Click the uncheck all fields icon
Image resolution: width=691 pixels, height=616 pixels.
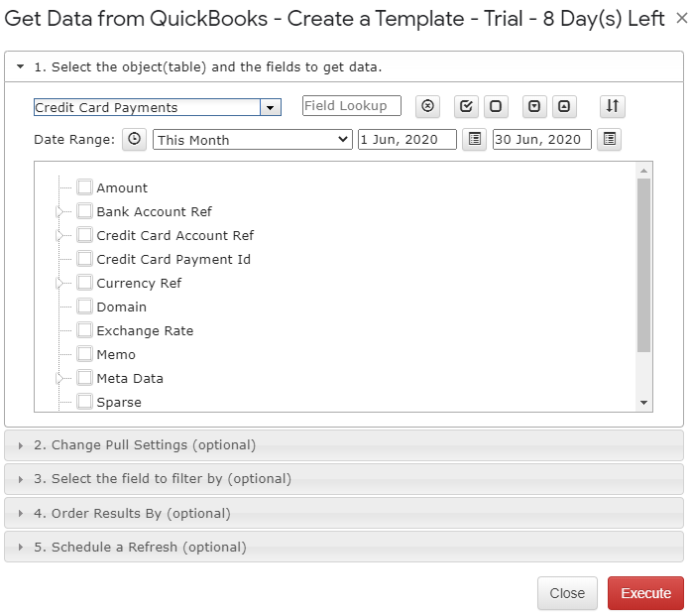click(496, 106)
